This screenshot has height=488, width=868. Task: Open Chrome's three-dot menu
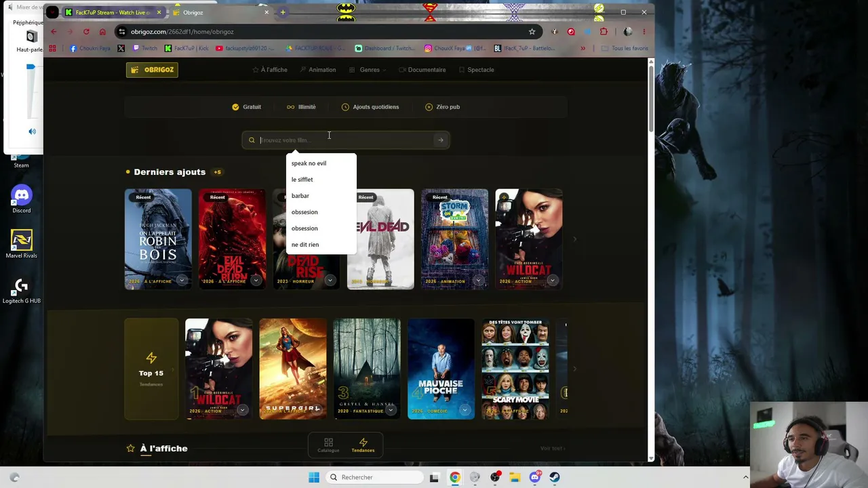[644, 32]
